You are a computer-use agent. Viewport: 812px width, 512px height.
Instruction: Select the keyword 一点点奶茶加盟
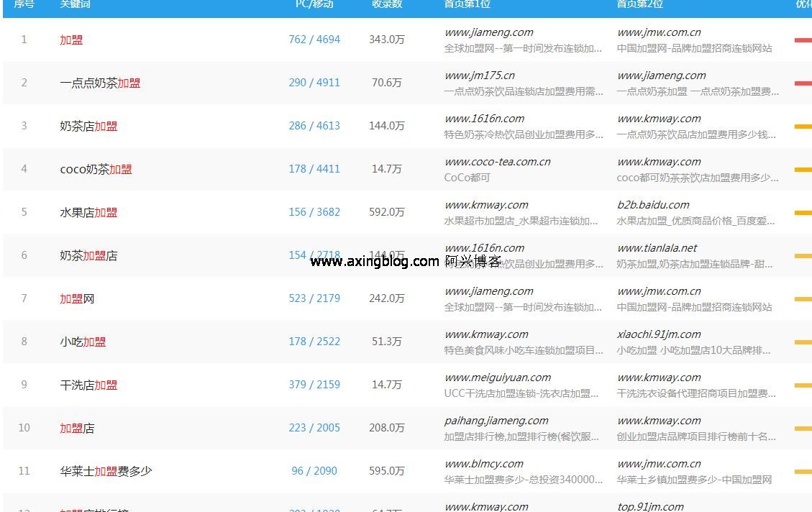pos(101,83)
